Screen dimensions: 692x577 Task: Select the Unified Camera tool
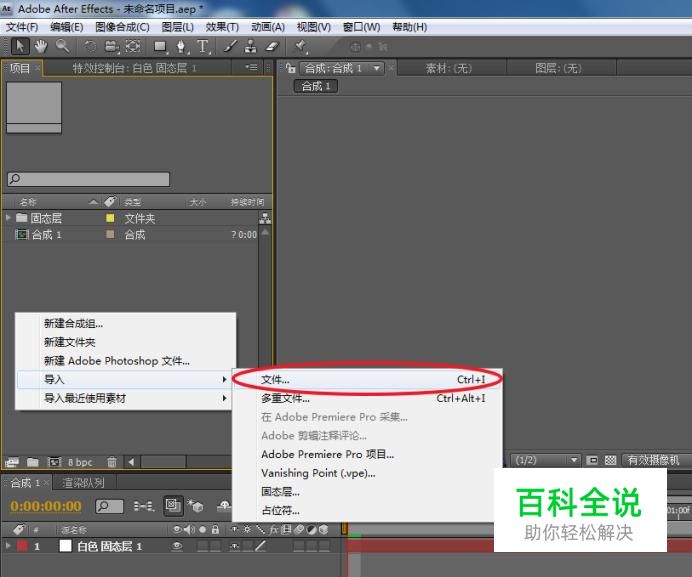(112, 46)
